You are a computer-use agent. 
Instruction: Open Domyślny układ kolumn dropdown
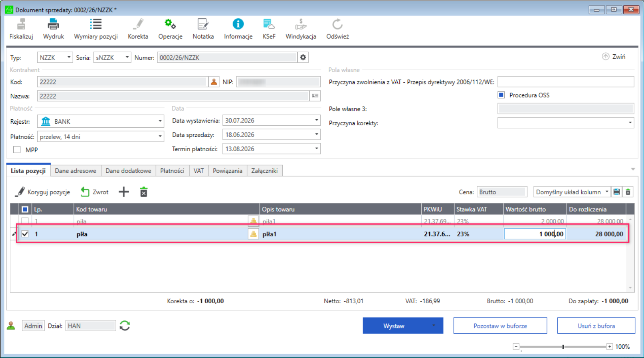pos(607,192)
